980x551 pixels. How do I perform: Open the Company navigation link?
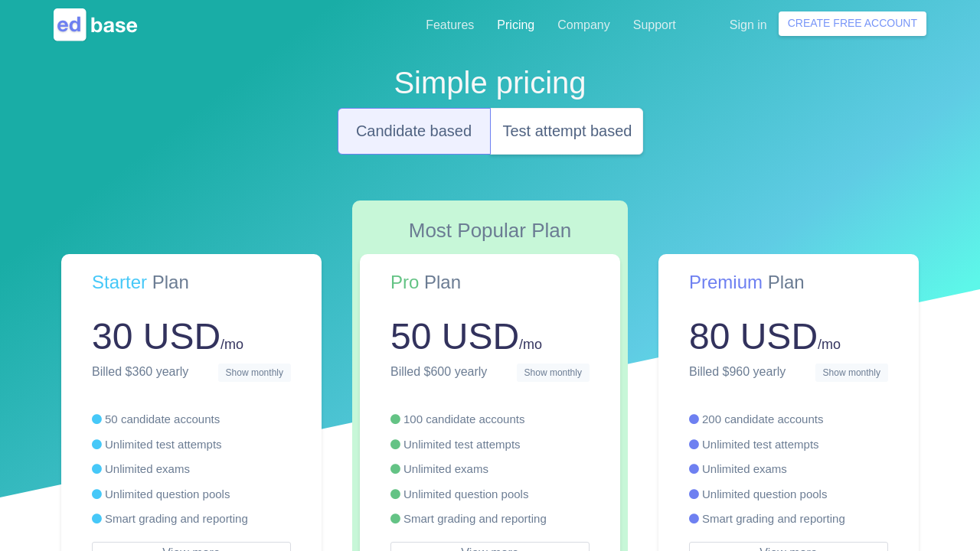click(583, 24)
